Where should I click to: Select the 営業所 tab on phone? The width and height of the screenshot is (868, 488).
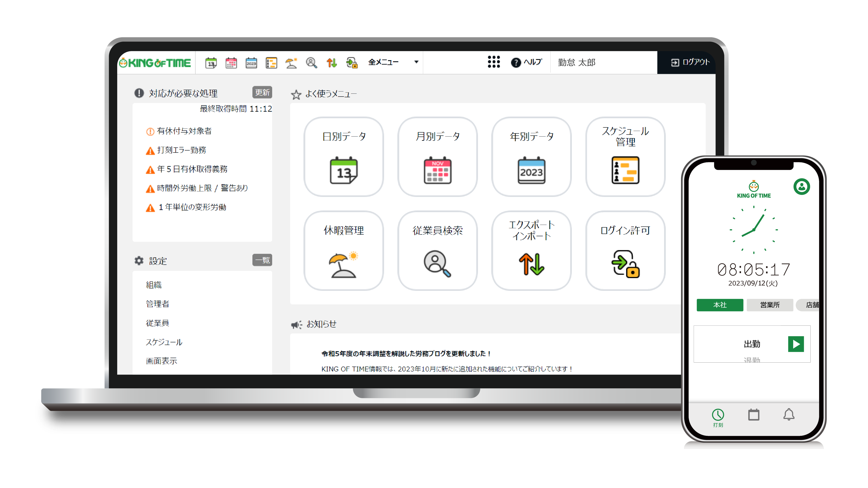tap(770, 305)
